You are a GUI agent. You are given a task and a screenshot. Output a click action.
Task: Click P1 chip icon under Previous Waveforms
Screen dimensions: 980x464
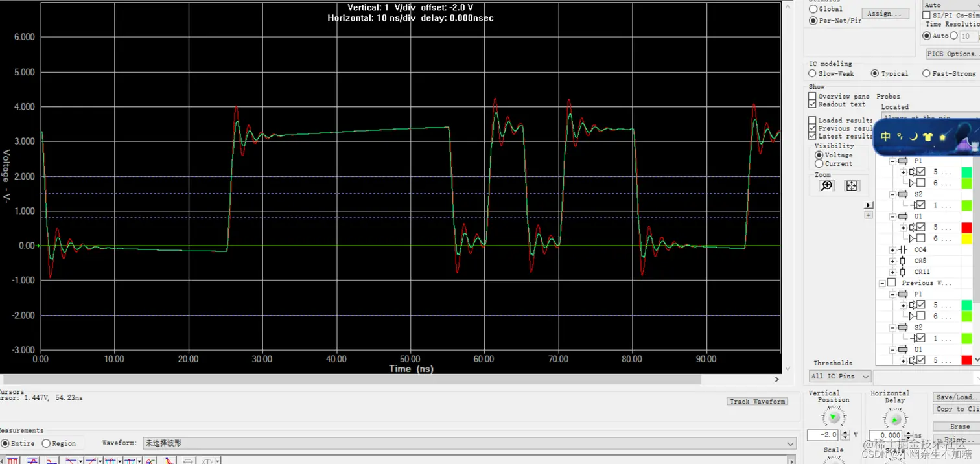click(x=903, y=294)
